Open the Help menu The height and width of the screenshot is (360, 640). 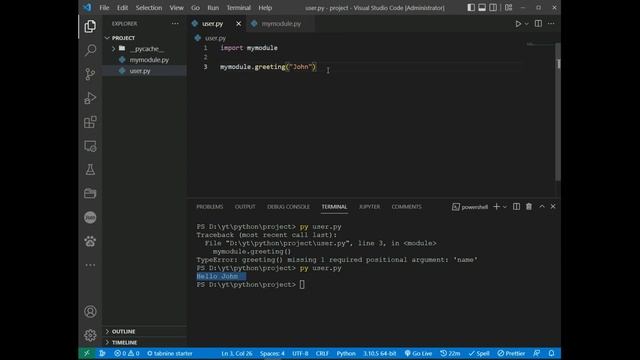tap(265, 8)
